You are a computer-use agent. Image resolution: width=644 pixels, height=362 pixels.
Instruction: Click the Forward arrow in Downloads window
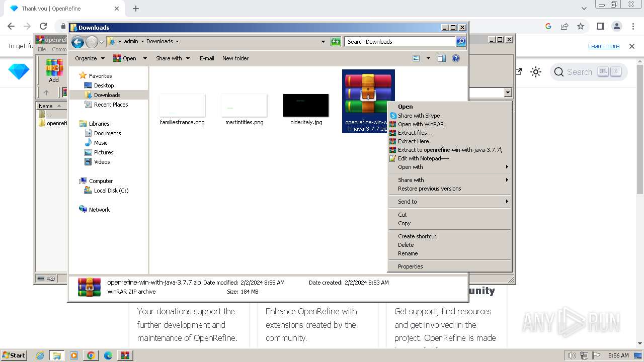(92, 42)
